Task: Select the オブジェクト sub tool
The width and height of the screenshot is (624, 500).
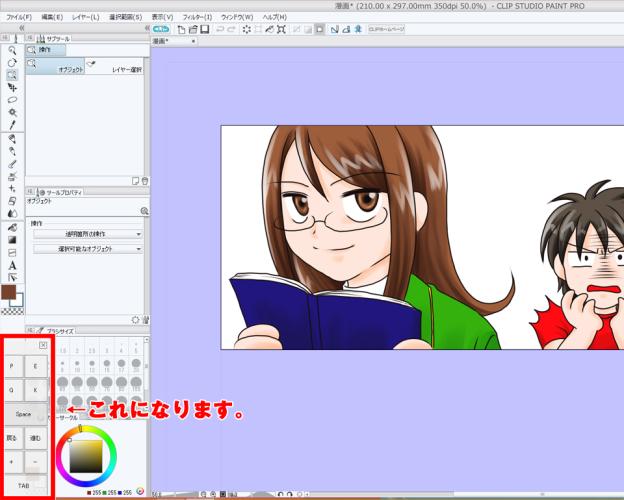Action: [55, 66]
